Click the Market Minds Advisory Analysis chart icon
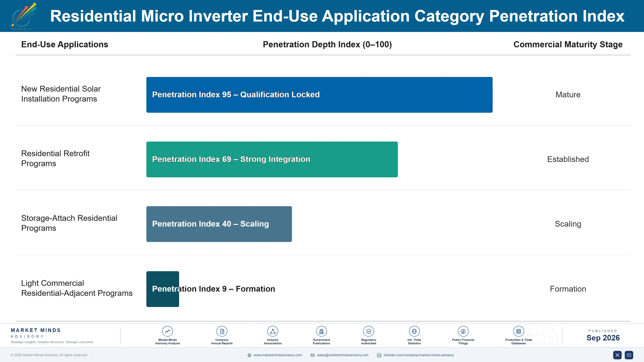 pos(168,331)
